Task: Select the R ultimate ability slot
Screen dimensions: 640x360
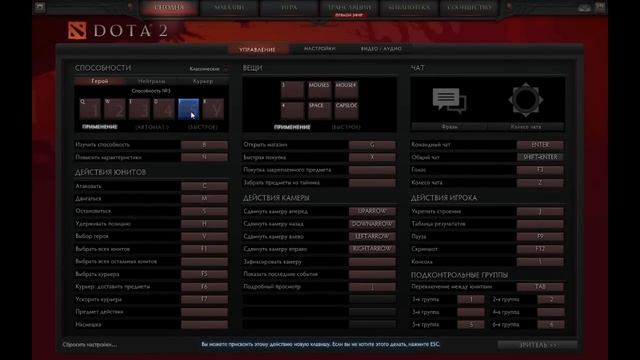Action: pyautogui.click(x=213, y=109)
